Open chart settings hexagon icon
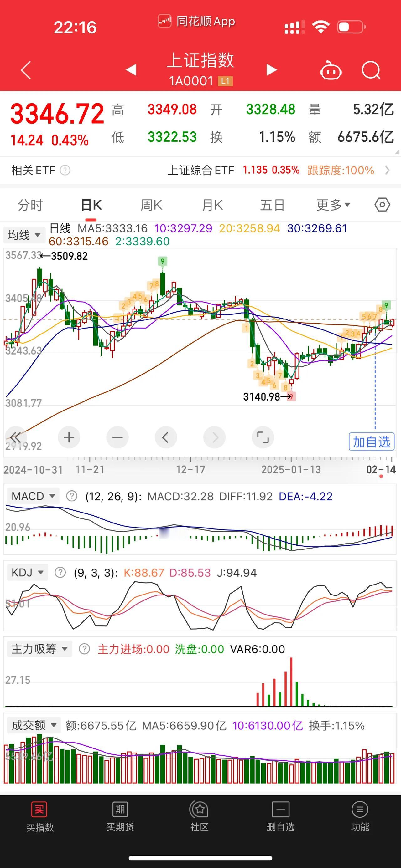This screenshot has height=868, width=401. (382, 205)
